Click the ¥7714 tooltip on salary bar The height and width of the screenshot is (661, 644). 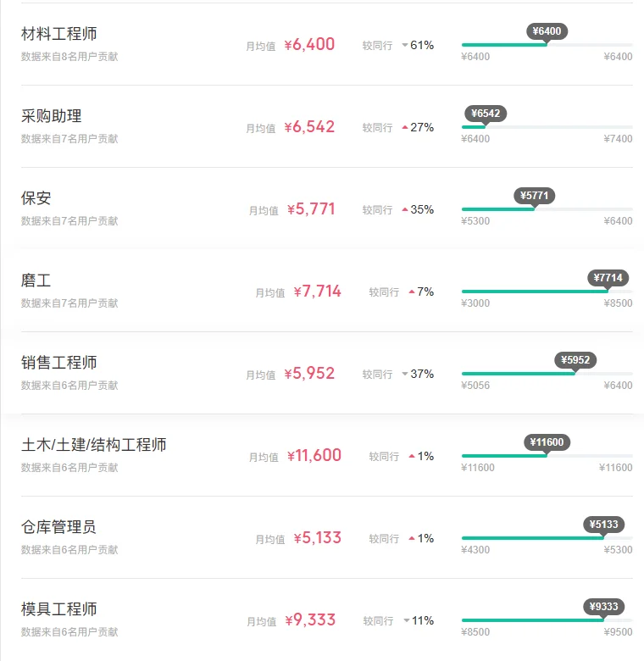tap(608, 278)
